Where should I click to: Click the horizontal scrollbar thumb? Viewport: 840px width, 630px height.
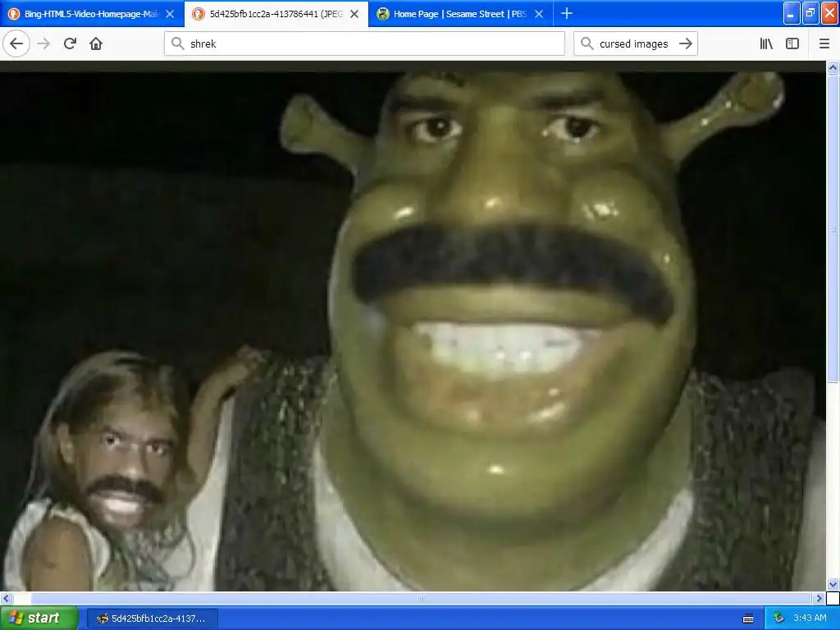[421, 598]
